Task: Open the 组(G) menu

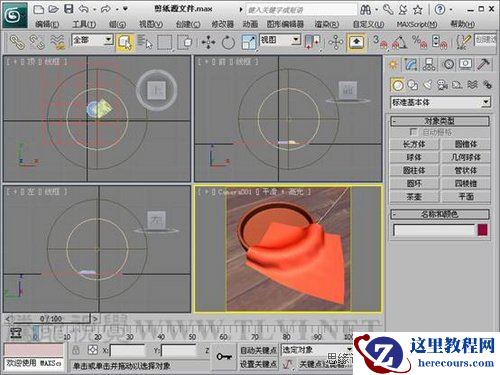Action: click(118, 24)
